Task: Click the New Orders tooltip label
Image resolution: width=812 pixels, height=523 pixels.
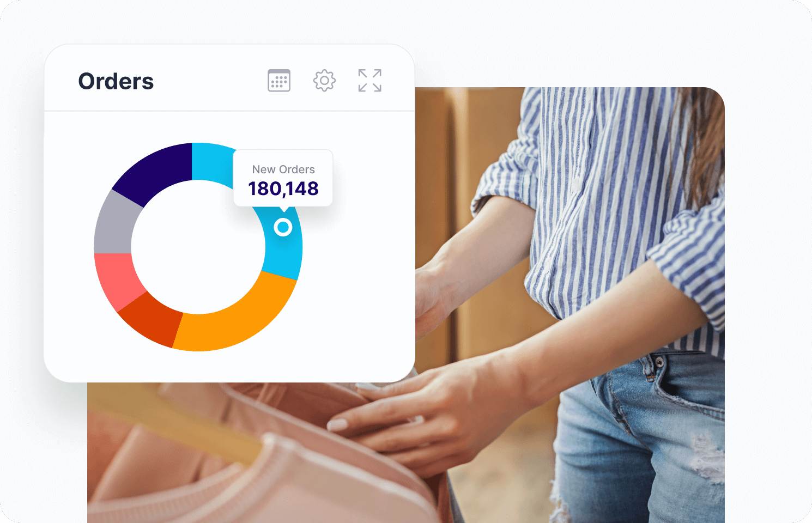Action: point(283,169)
